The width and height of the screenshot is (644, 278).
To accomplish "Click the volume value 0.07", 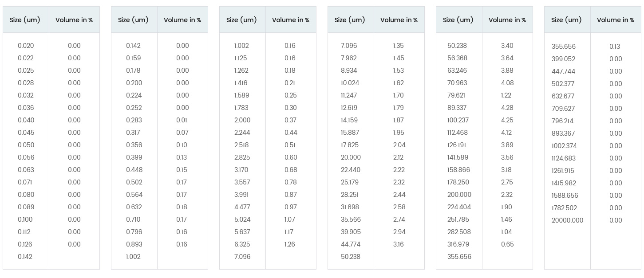I will point(182,133).
